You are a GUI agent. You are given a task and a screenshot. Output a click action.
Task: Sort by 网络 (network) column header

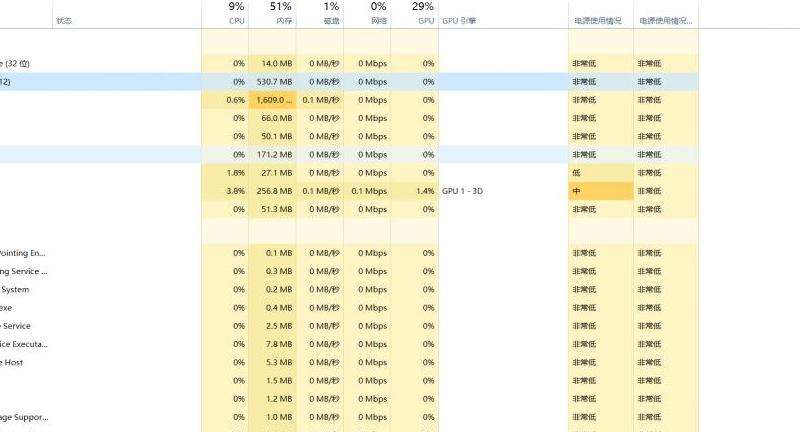pos(378,14)
